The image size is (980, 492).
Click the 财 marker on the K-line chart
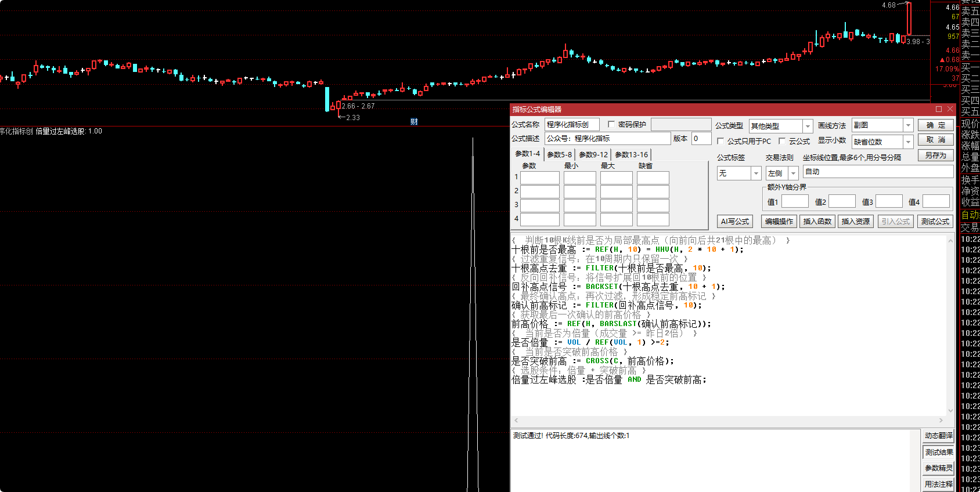point(414,121)
